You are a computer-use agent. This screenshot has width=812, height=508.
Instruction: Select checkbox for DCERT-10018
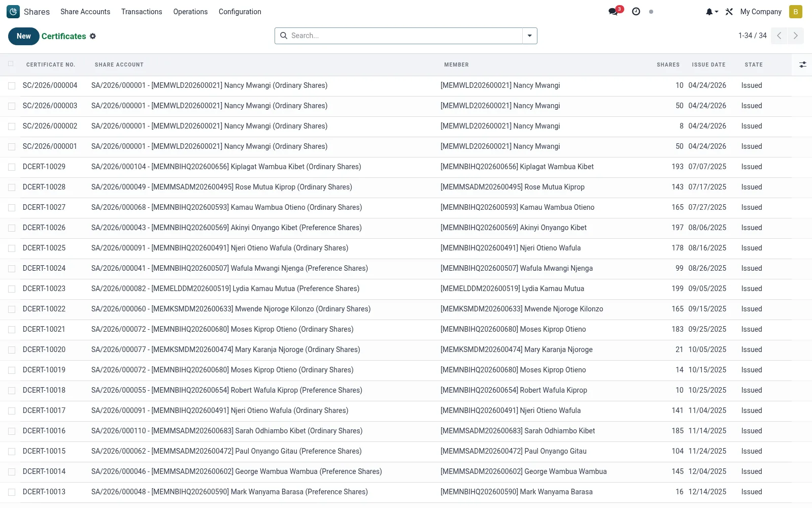click(12, 391)
